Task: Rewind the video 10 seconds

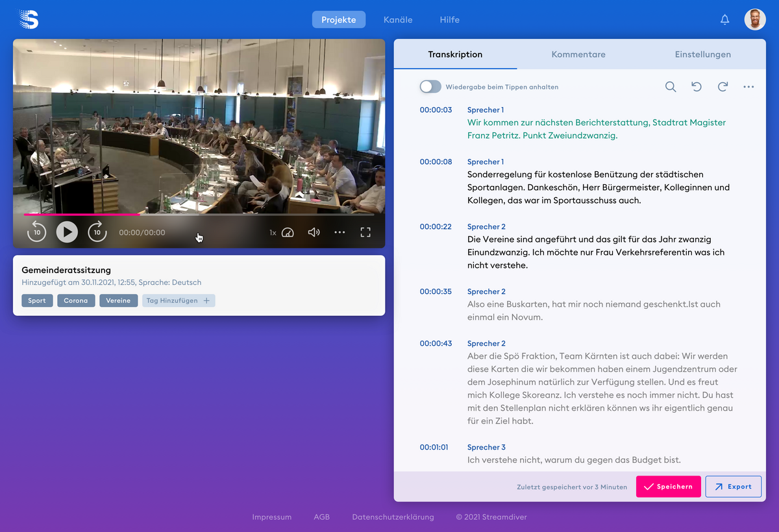Action: [37, 232]
